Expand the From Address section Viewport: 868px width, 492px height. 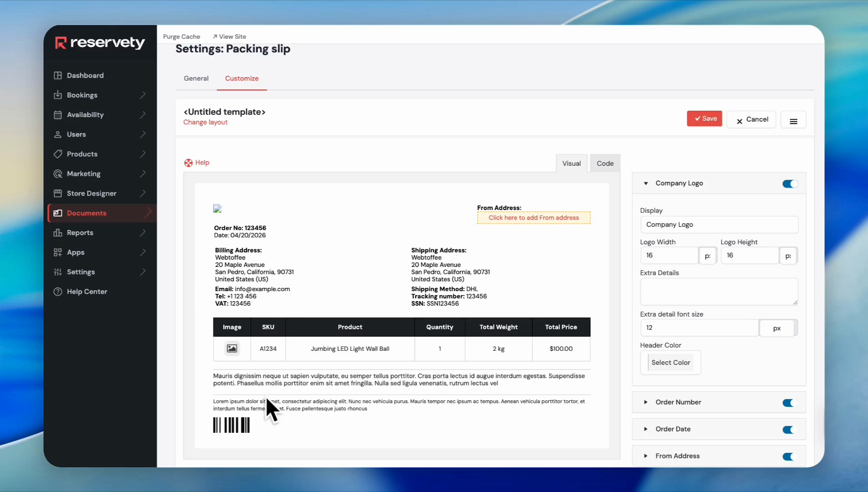tap(646, 456)
